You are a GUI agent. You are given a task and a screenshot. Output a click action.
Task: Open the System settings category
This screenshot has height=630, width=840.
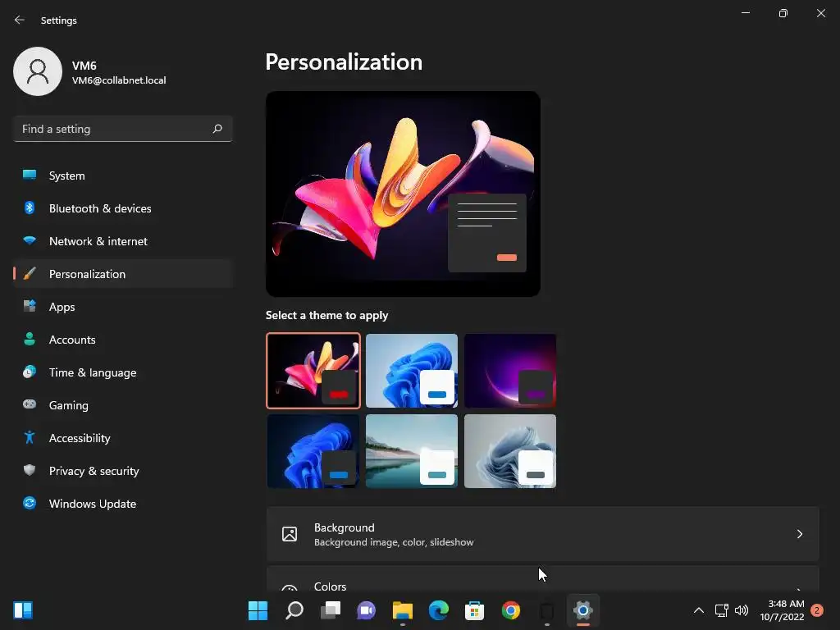pyautogui.click(x=123, y=176)
